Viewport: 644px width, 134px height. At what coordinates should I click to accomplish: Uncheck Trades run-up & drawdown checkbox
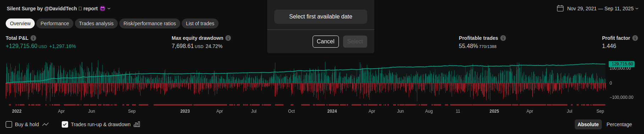coord(65,124)
